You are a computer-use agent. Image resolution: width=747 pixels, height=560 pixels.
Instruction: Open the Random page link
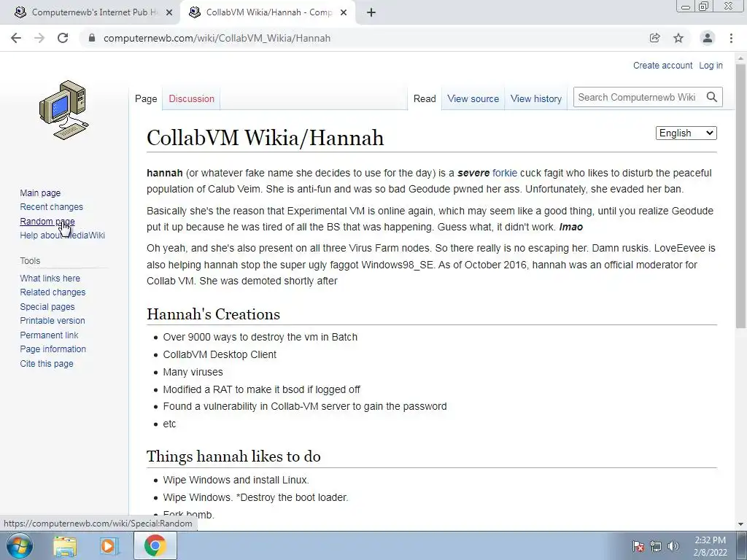click(x=47, y=222)
